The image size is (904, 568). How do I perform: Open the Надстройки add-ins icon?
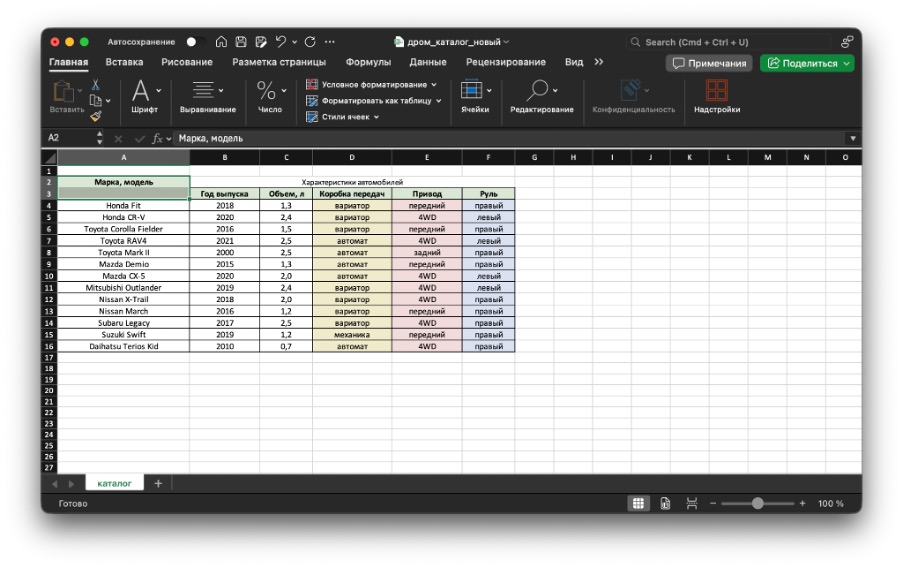tap(717, 91)
